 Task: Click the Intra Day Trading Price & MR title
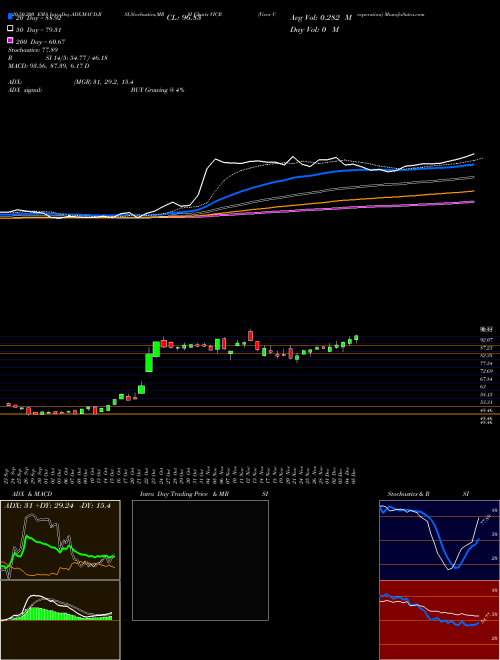[184, 494]
